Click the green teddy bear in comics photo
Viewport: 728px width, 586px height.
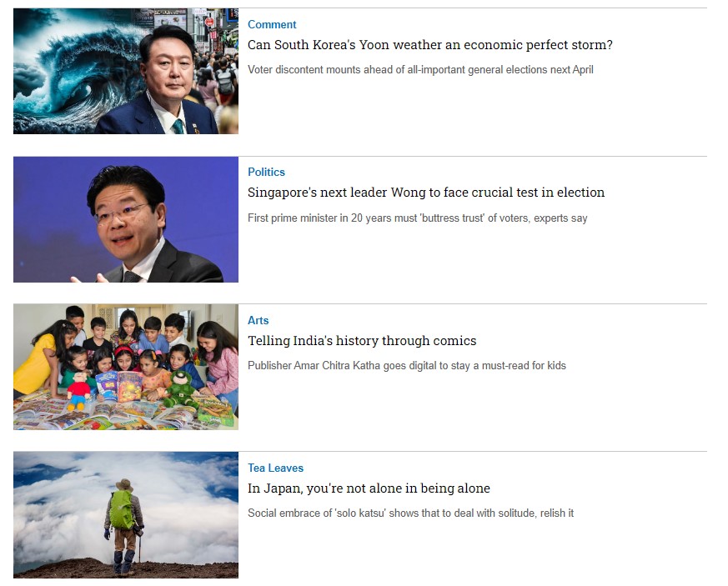click(x=181, y=388)
